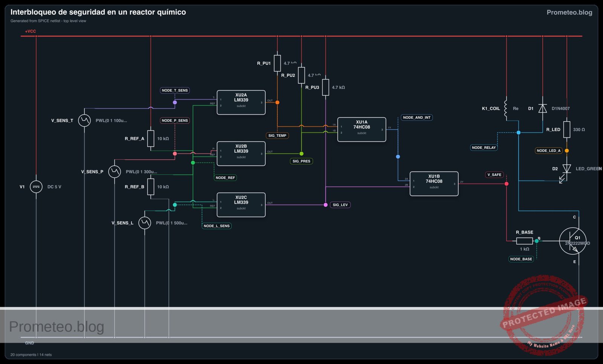This screenshot has height=364, width=603.
Task: Select the V_SENS_L PWL source symbol
Action: [x=145, y=223]
